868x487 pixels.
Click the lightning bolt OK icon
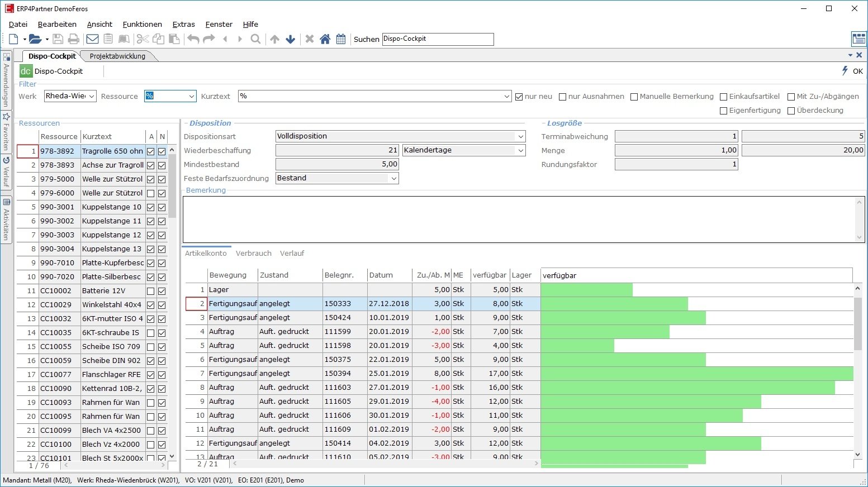845,71
